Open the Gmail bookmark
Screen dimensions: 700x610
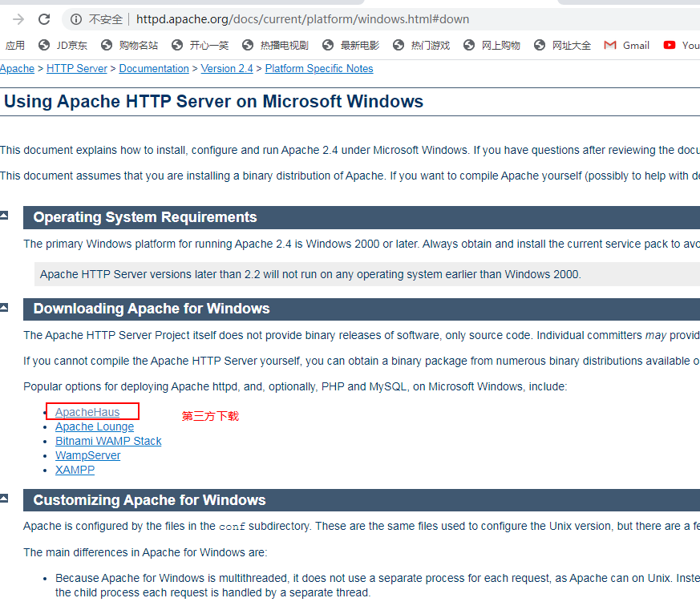(x=627, y=45)
